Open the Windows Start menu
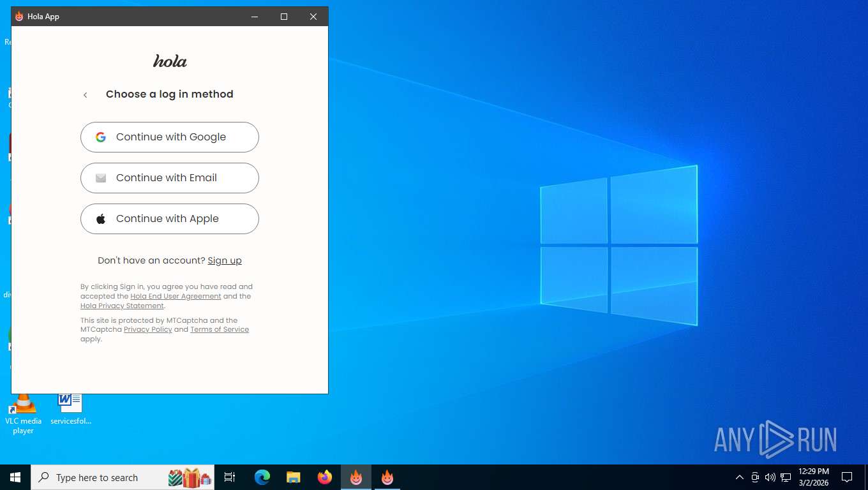868x490 pixels. [15, 477]
